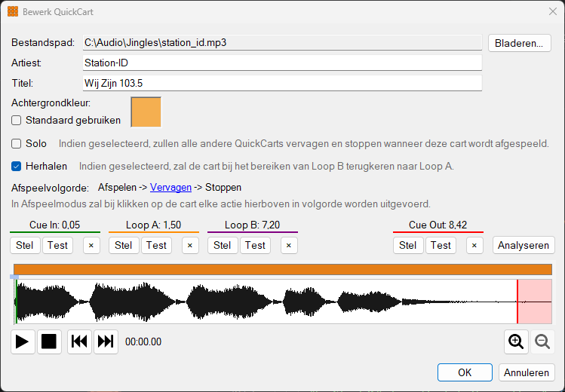Clear the Cue Out marker with ×

coord(474,246)
